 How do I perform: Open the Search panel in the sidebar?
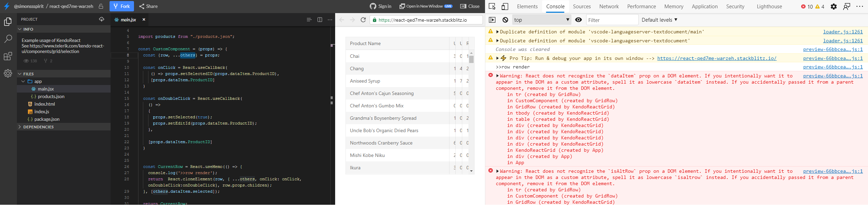click(x=8, y=39)
